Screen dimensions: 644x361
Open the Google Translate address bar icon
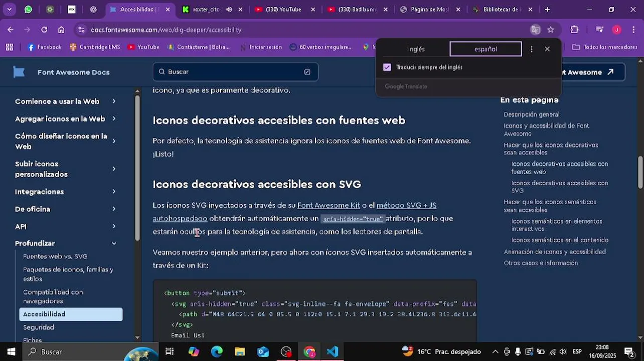pyautogui.click(x=535, y=30)
